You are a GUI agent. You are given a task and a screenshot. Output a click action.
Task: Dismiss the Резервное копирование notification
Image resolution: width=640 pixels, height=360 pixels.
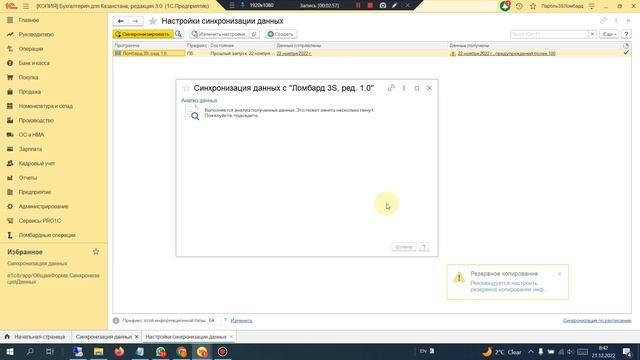pyautogui.click(x=560, y=274)
